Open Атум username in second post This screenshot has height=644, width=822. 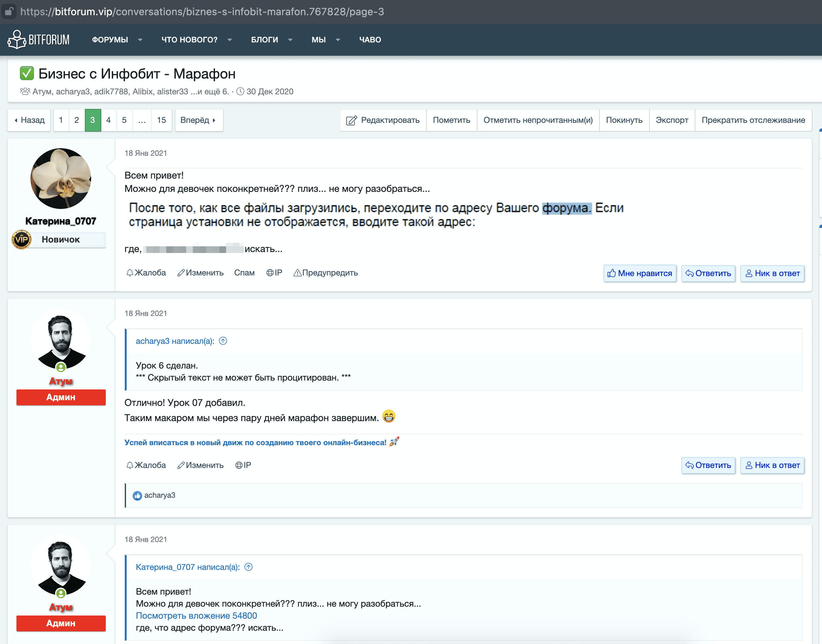[x=61, y=381]
